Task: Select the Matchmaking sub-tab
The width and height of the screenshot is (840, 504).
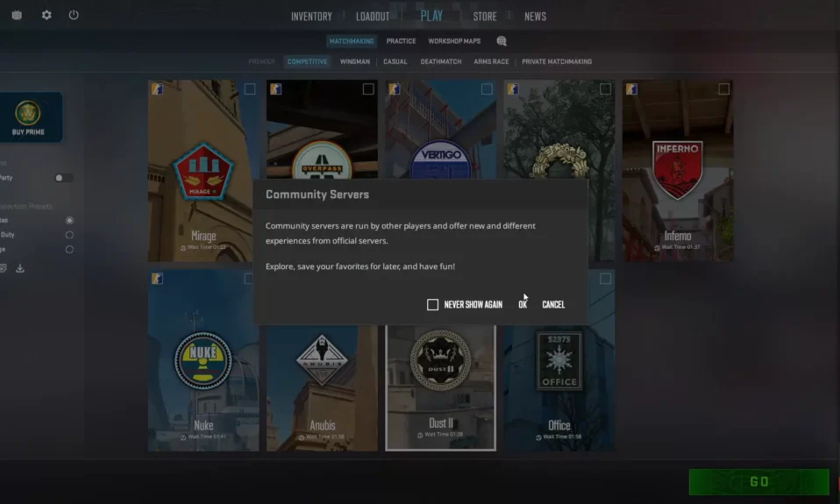Action: tap(352, 41)
